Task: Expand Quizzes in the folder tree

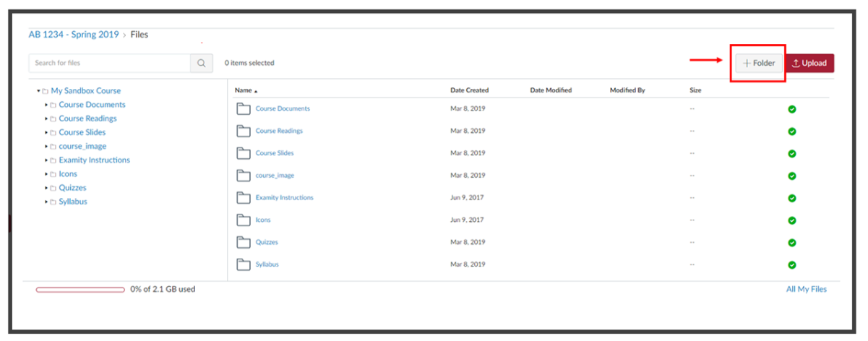Action: (46, 188)
